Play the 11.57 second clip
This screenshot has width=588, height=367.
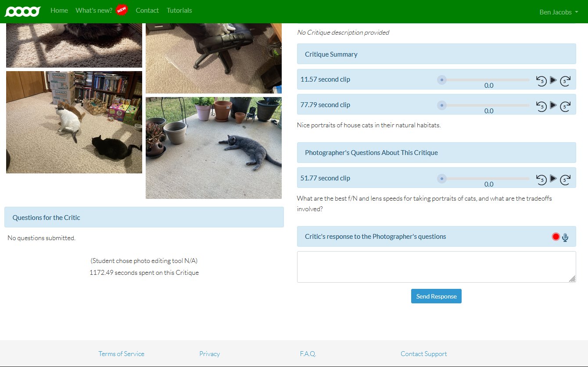[553, 80]
